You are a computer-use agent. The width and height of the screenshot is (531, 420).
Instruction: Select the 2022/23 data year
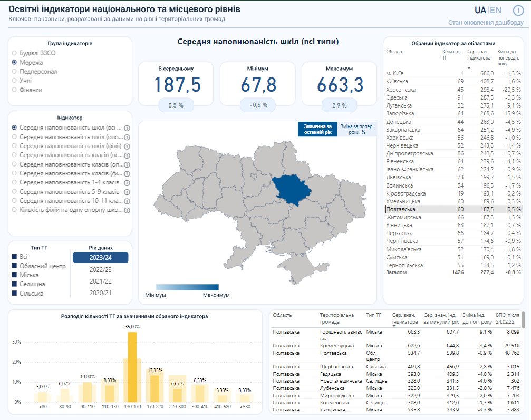pyautogui.click(x=100, y=269)
